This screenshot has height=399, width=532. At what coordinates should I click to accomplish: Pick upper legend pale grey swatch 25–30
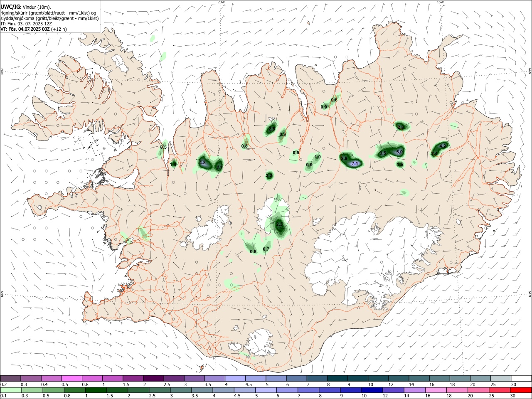(500, 378)
